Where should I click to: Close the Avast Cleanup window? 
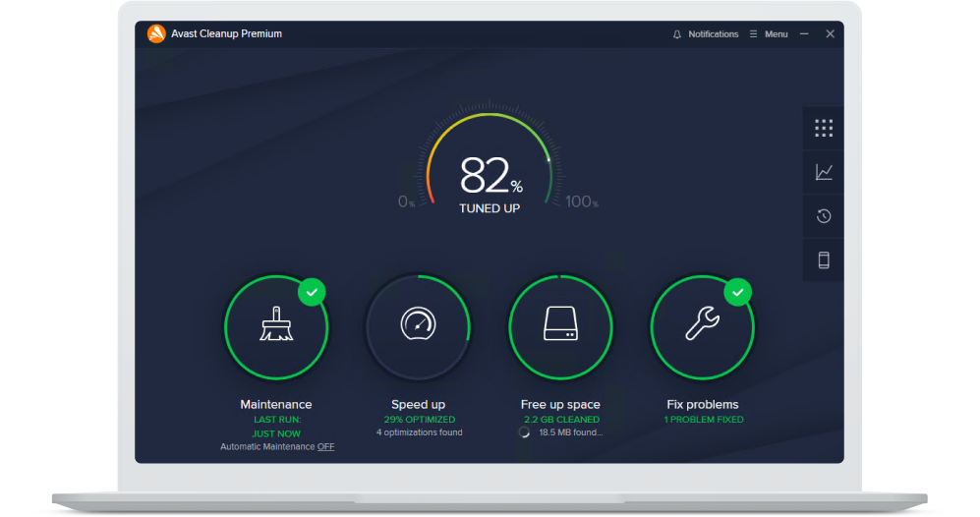[830, 33]
